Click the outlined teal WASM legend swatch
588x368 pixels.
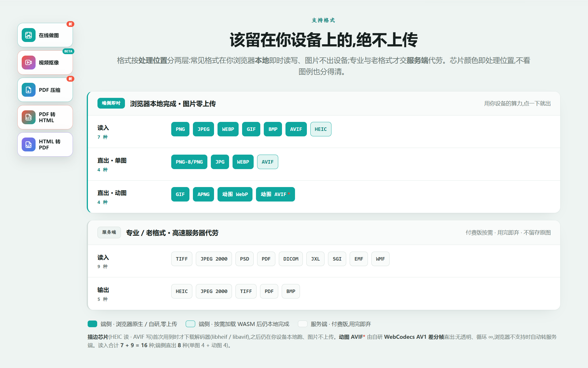[x=190, y=324]
